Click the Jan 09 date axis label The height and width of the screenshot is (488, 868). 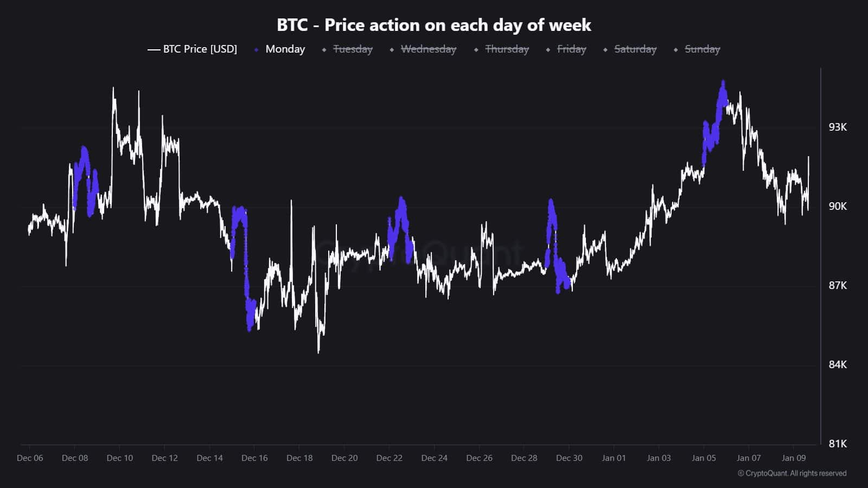click(x=793, y=458)
